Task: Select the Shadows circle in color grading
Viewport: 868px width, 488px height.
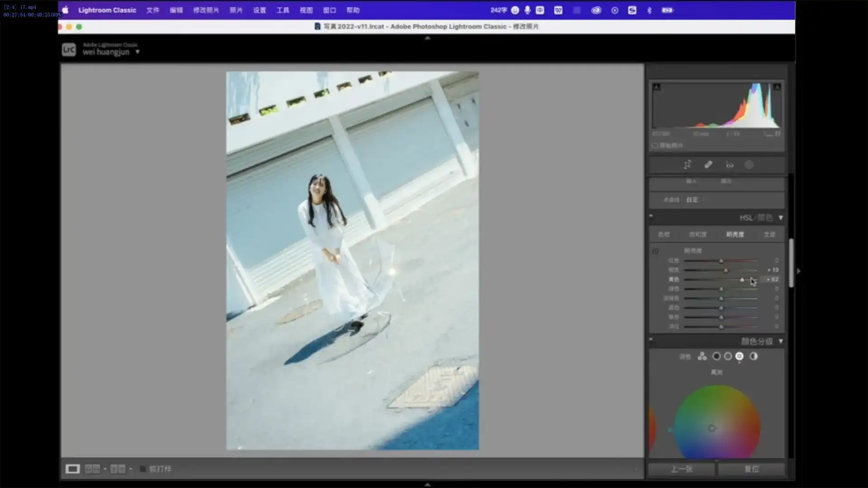Action: 717,357
